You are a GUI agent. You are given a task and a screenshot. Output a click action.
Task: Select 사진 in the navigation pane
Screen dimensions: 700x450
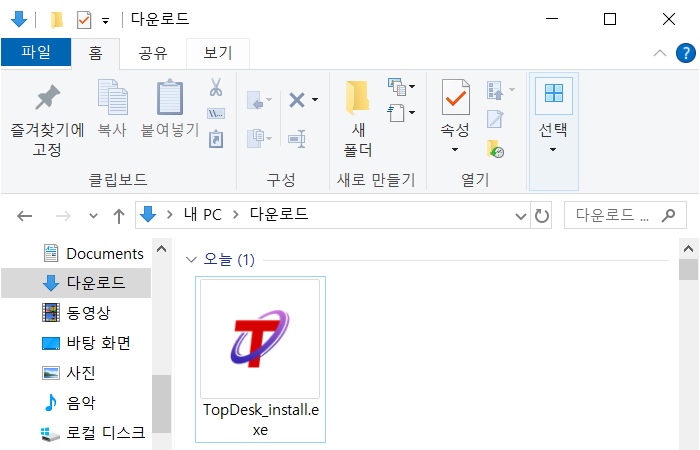click(68, 373)
